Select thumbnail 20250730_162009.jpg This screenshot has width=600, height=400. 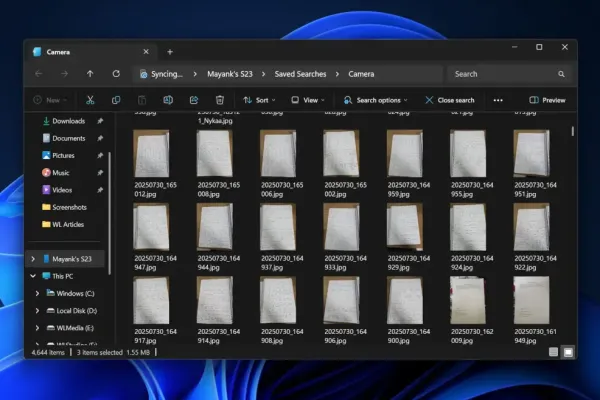[x=468, y=300]
